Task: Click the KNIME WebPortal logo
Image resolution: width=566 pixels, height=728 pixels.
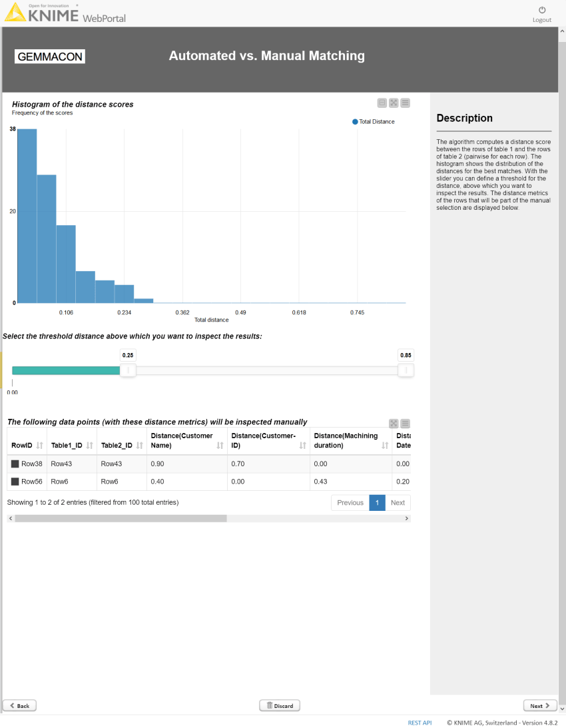Action: point(65,13)
